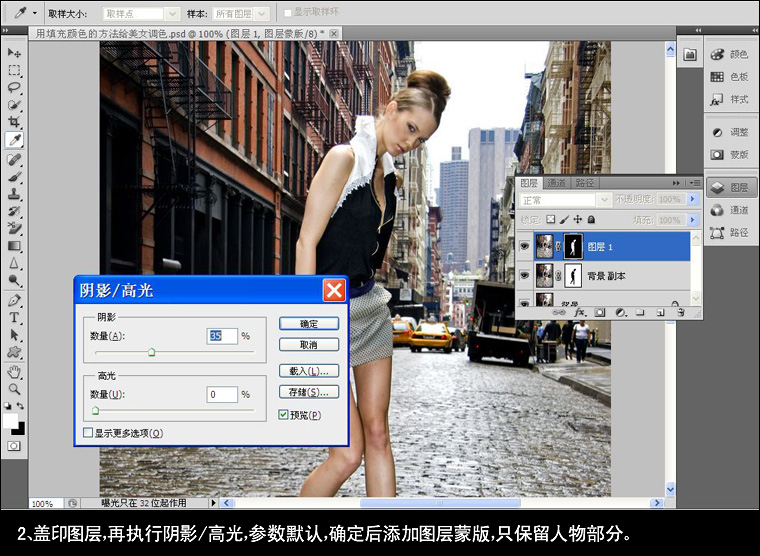This screenshot has width=760, height=556.
Task: Open the 色板 swatches panel in dock
Action: [x=730, y=77]
